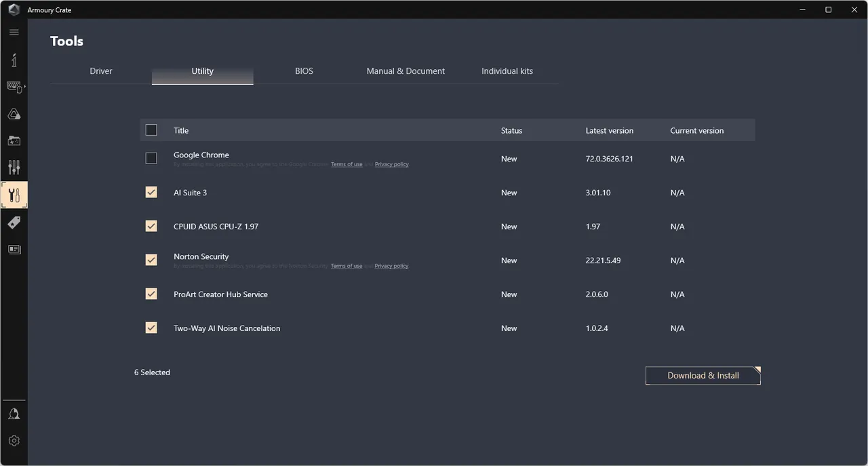Click the 6 Selected count label
The image size is (868, 466).
click(x=152, y=372)
